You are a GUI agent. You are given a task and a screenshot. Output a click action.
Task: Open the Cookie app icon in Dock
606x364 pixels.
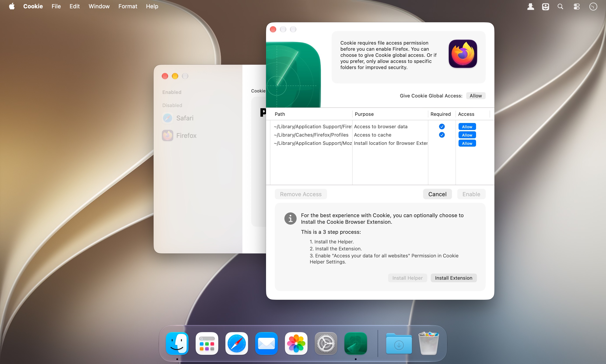pyautogui.click(x=356, y=343)
